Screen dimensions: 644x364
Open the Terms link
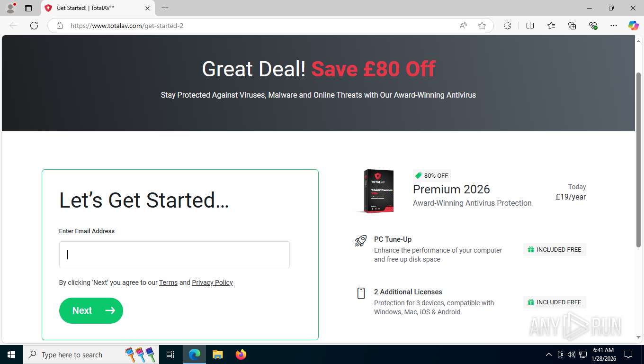click(168, 282)
